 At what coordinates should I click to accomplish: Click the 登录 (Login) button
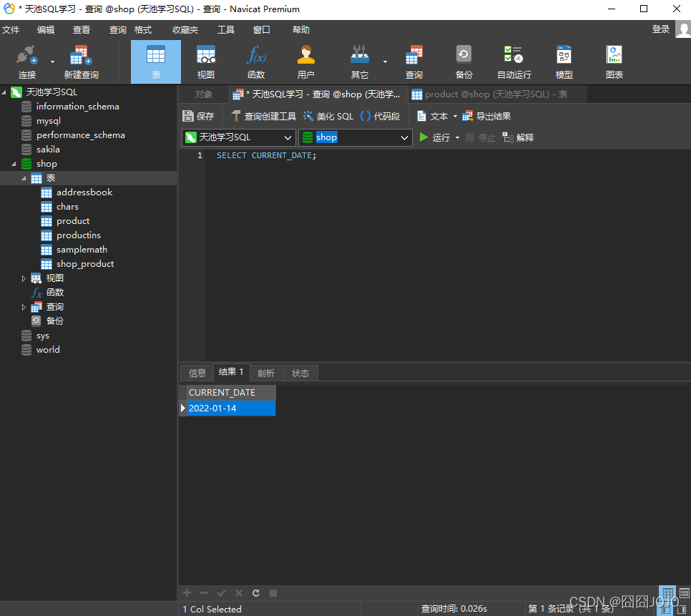[660, 29]
